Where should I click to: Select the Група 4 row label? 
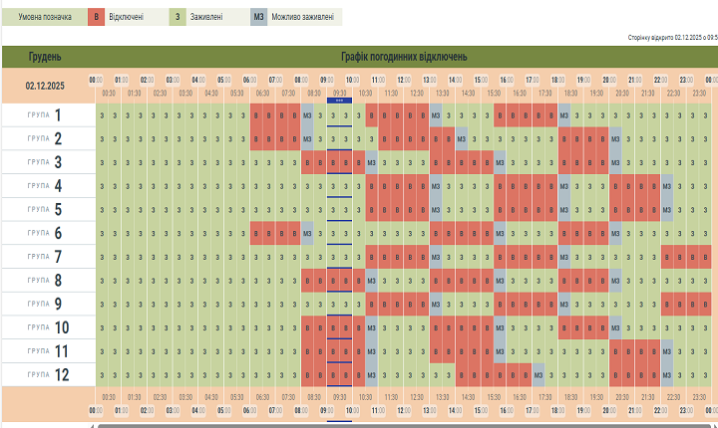tap(45, 186)
